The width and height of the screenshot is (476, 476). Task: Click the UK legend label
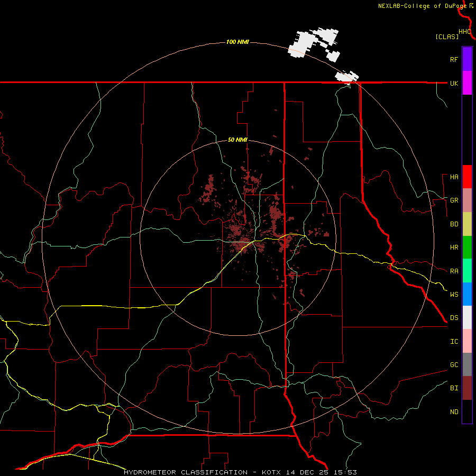454,83
